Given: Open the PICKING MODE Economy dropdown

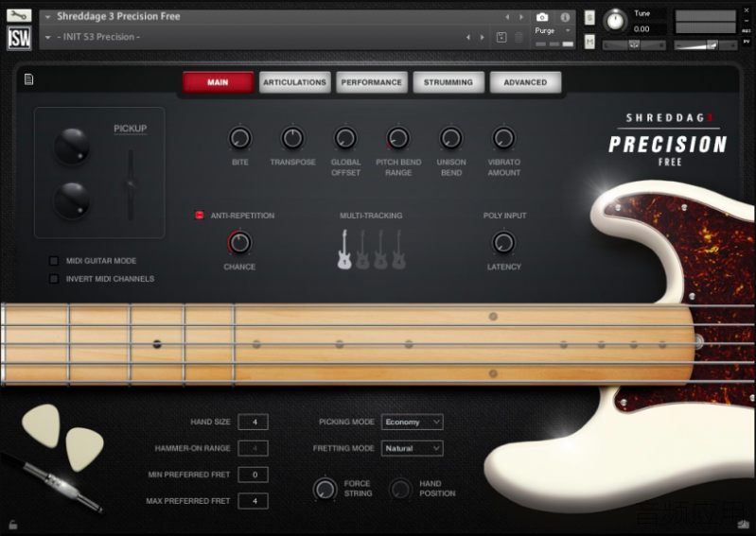Looking at the screenshot, I should coord(413,422).
